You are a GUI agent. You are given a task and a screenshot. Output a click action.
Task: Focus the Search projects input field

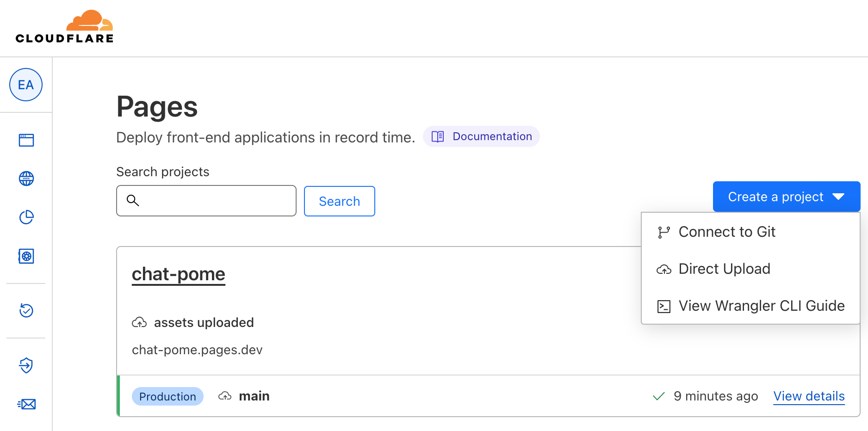click(206, 201)
